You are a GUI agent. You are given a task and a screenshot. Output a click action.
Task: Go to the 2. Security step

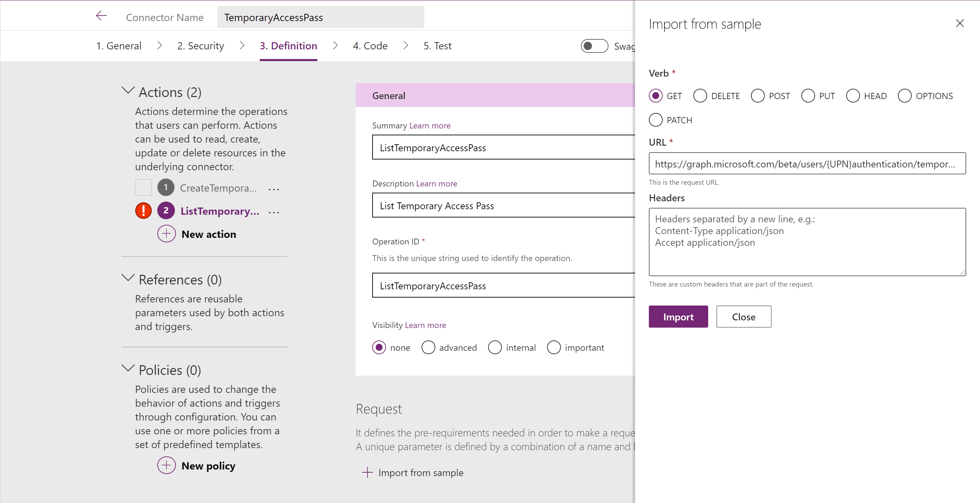click(200, 46)
